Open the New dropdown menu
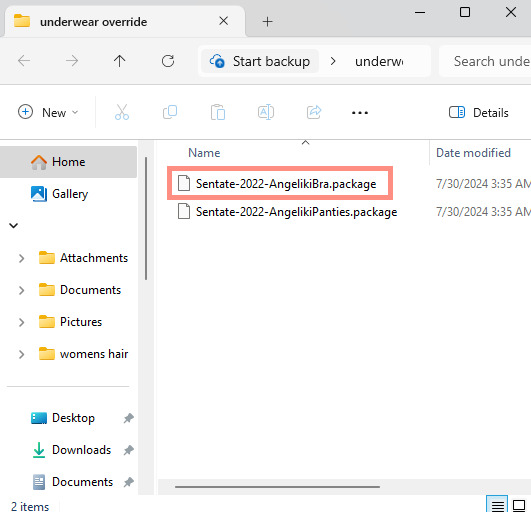 (48, 112)
